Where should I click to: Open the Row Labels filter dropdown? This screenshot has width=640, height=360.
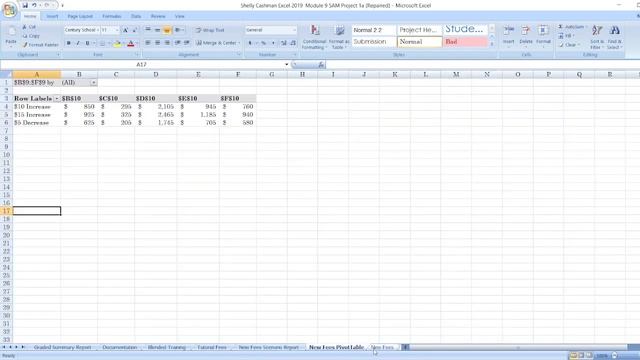coord(57,99)
